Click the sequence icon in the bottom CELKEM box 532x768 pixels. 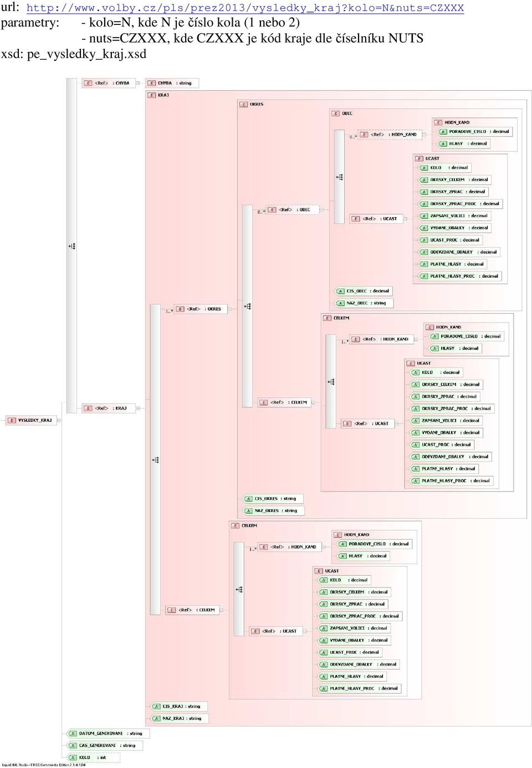[239, 590]
